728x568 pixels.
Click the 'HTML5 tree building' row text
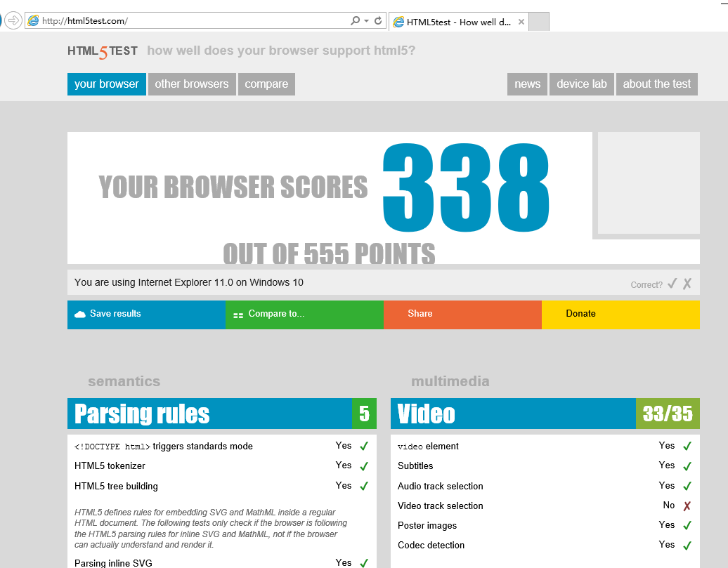tap(116, 487)
